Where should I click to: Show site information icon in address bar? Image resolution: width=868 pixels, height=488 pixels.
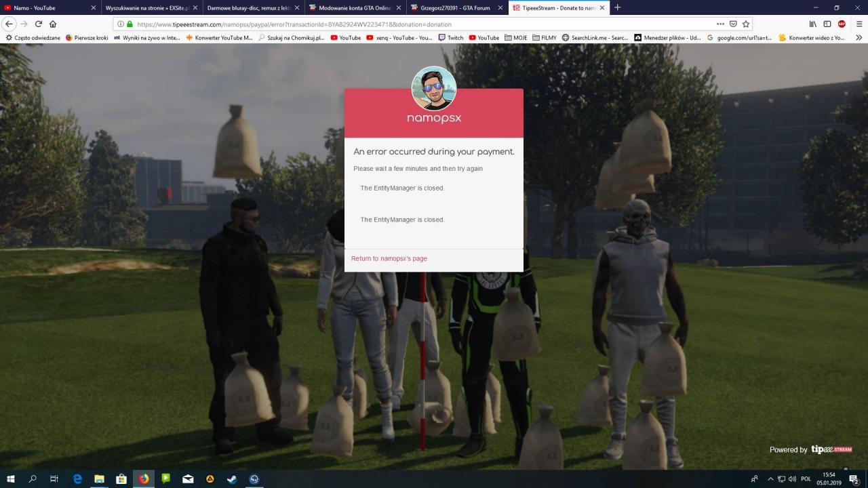pyautogui.click(x=121, y=24)
